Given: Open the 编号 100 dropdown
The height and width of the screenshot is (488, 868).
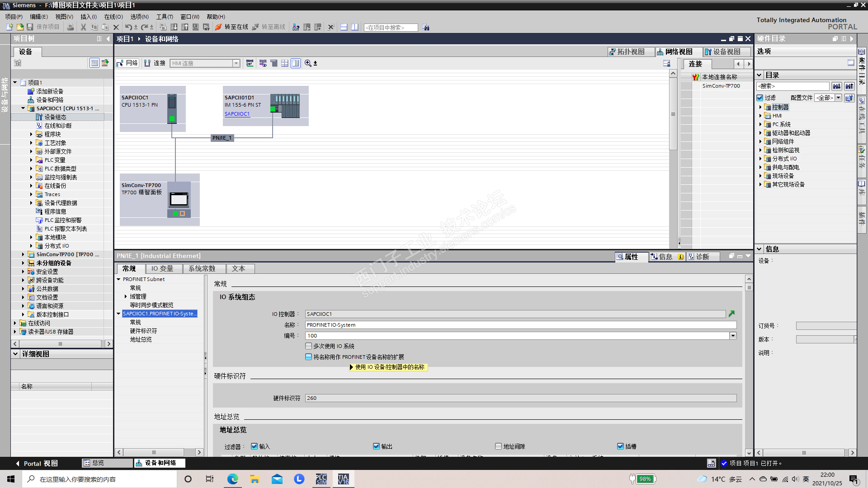Looking at the screenshot, I should tap(733, 336).
